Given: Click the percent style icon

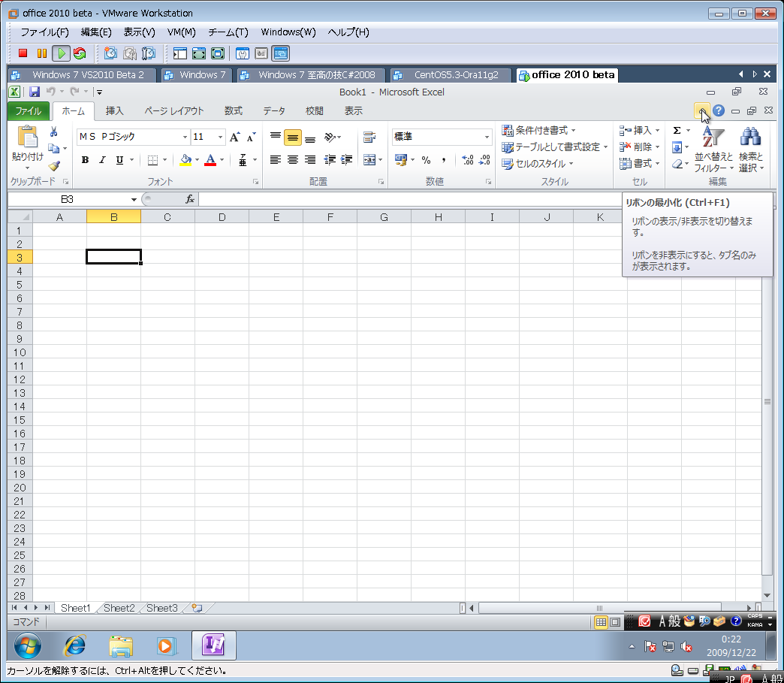Looking at the screenshot, I should [426, 160].
